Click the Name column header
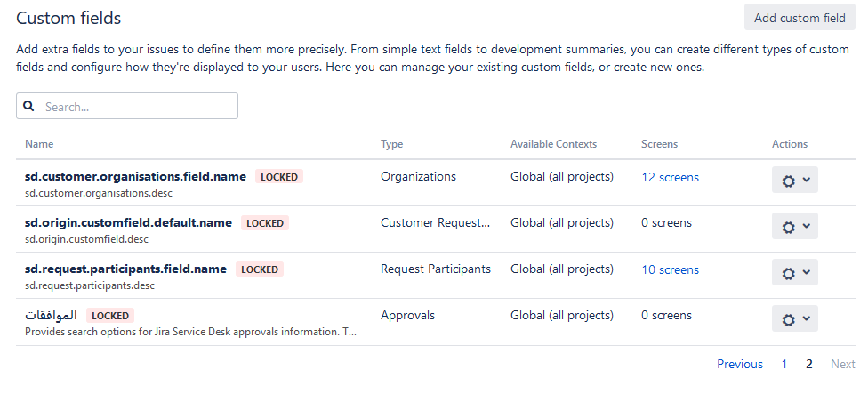Screen dimensions: 868x394 pos(39,144)
